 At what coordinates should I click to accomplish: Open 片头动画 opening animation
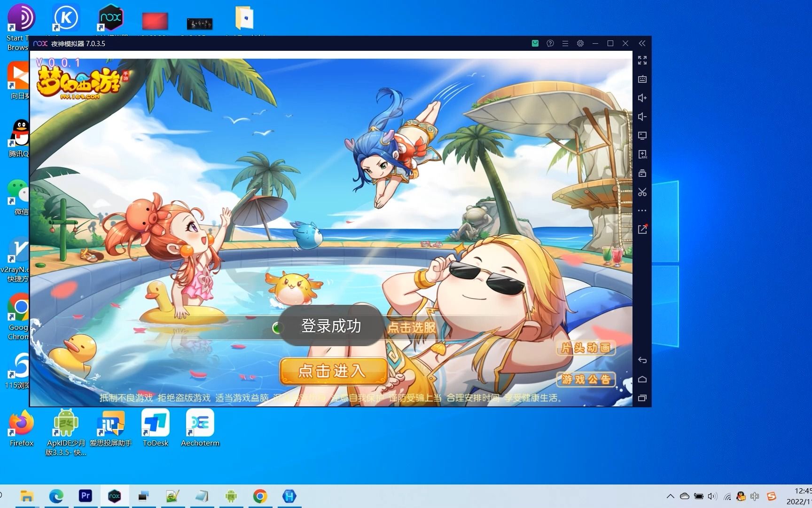click(586, 348)
